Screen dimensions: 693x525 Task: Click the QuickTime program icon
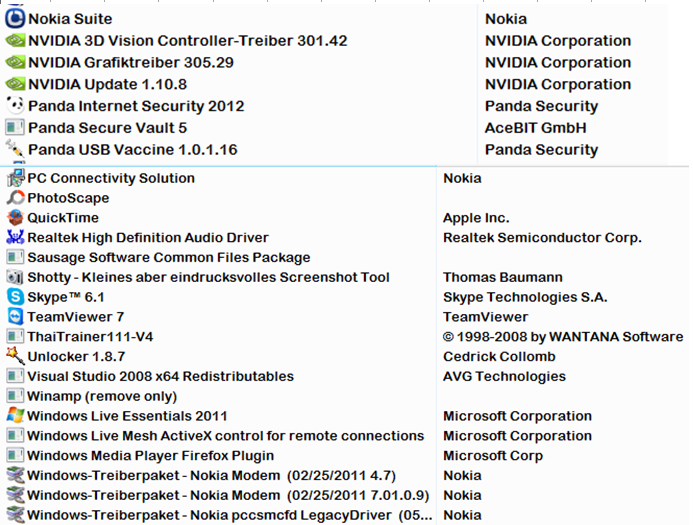(15, 217)
